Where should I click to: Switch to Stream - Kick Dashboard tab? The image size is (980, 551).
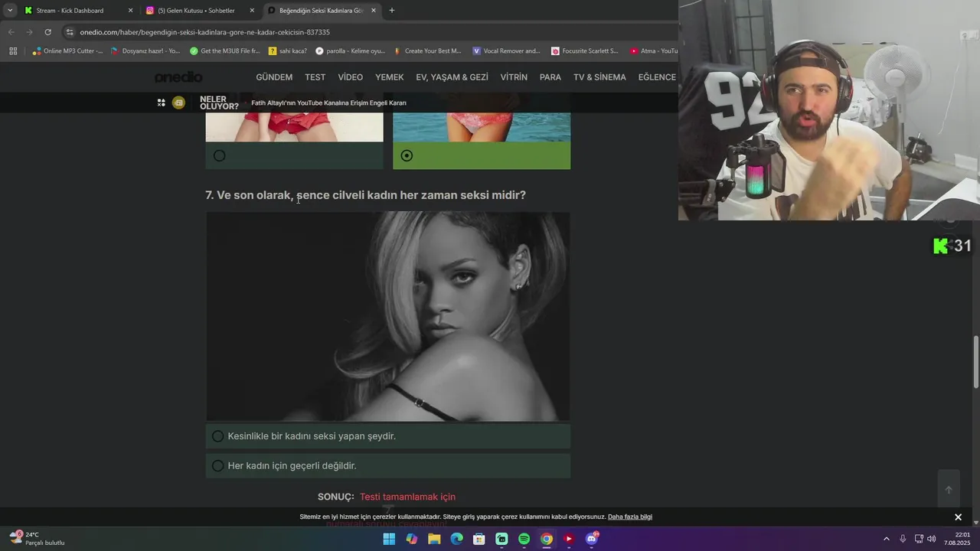click(x=70, y=11)
